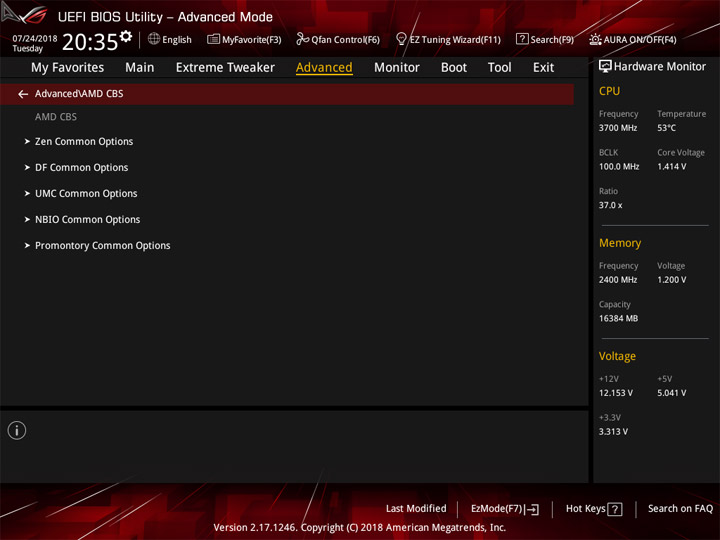Expand the Zen Common Options arrow
Image resolution: width=720 pixels, height=540 pixels.
27,141
